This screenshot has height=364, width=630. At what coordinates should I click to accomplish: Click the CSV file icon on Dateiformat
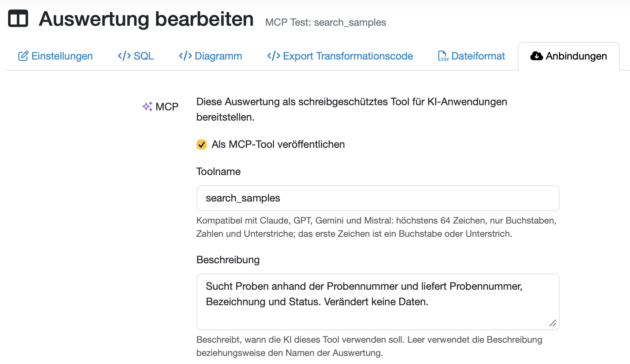(x=443, y=56)
